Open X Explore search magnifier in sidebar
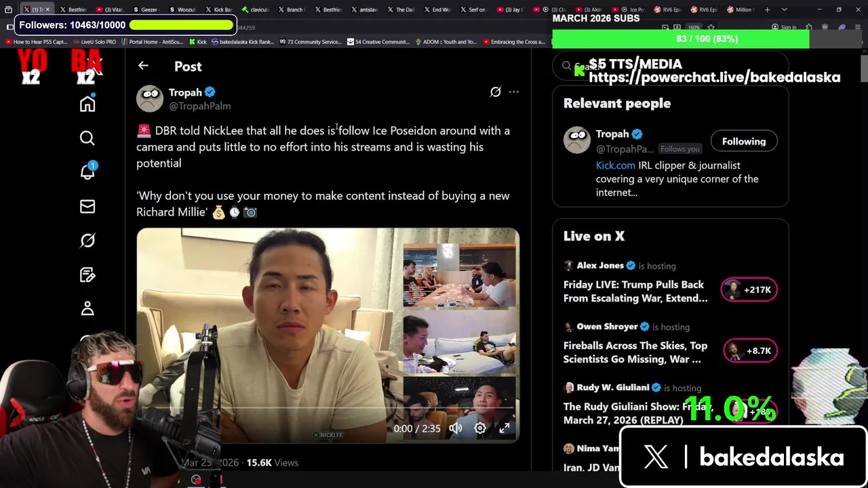 click(87, 138)
